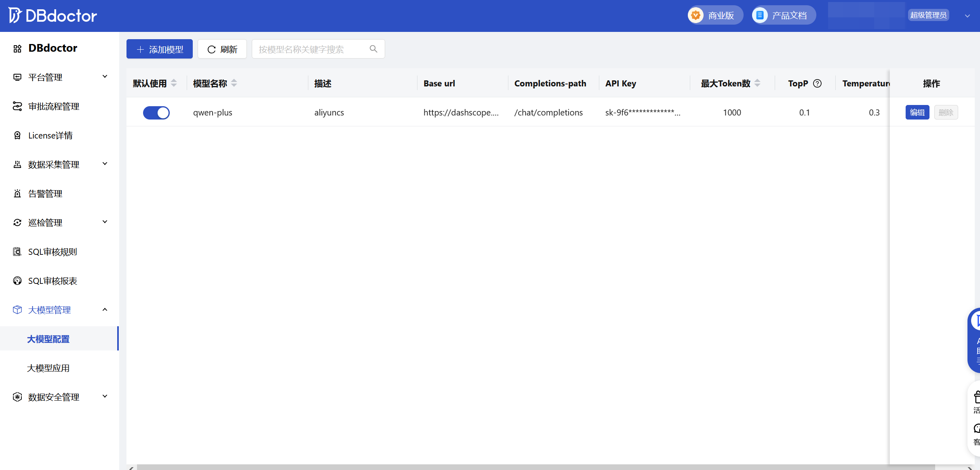This screenshot has width=980, height=470.
Task: Expand the 平台管理 menu chevron
Action: (x=105, y=77)
